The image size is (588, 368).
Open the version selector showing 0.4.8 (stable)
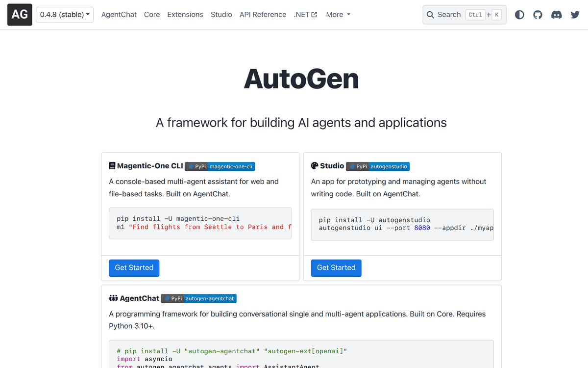(65, 14)
